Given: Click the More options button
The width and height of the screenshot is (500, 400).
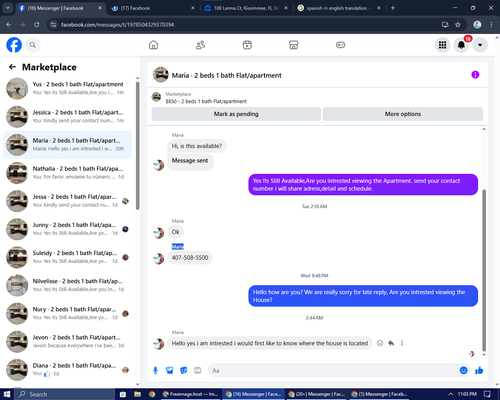Looking at the screenshot, I should tap(403, 114).
